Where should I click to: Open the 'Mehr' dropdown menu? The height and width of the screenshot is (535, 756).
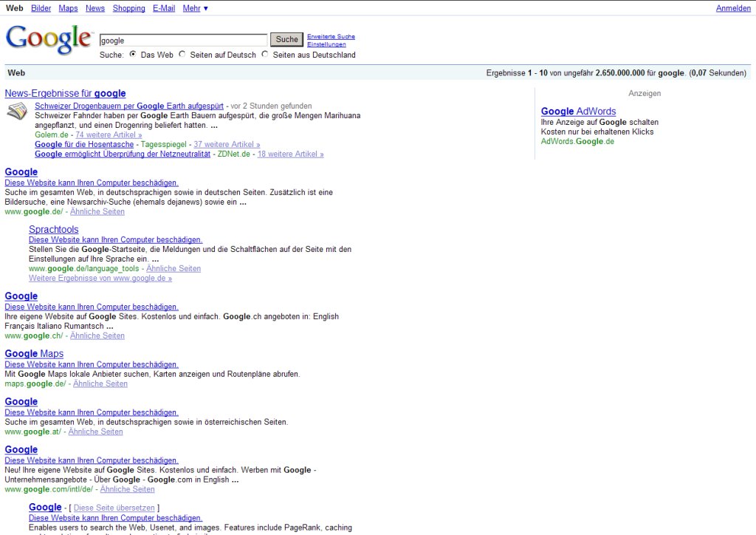pos(195,8)
